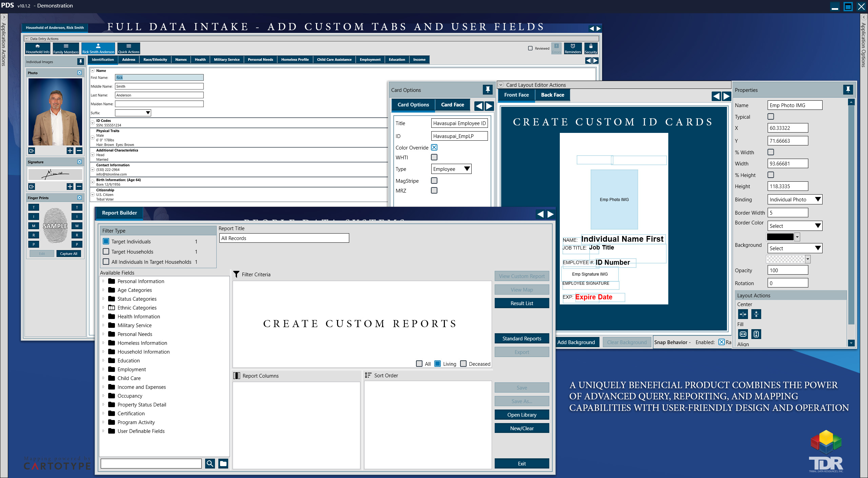This screenshot has height=478, width=868.
Task: Check the Target Households filter
Action: [x=106, y=252]
